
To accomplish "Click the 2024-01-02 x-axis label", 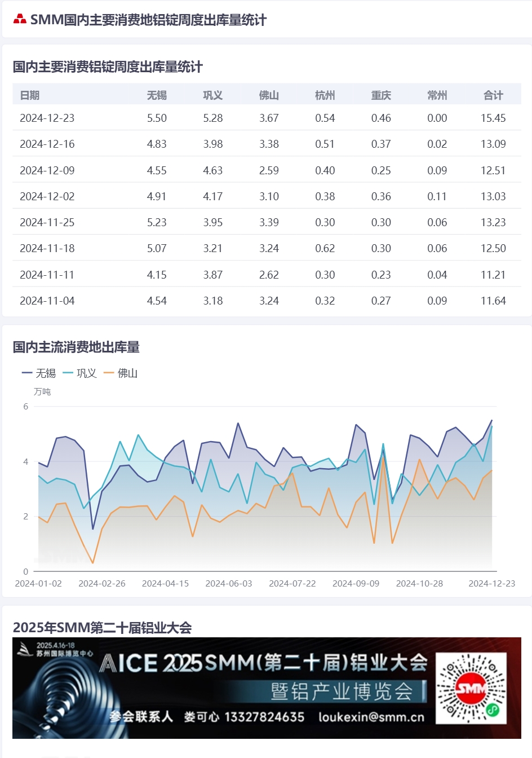I will tap(38, 583).
